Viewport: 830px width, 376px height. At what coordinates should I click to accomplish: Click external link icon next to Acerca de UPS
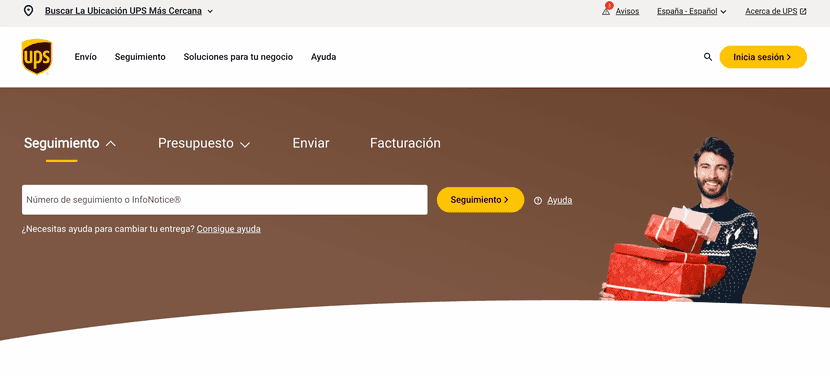point(803,11)
